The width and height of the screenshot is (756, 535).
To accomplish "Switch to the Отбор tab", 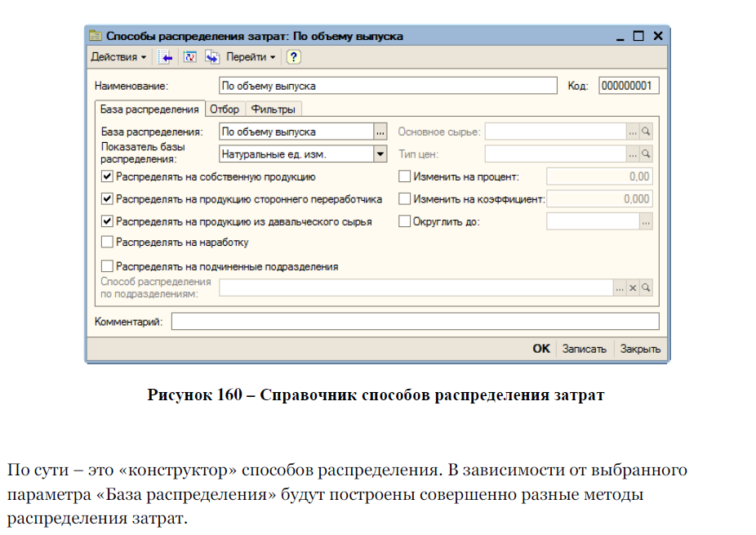I will pyautogui.click(x=225, y=109).
